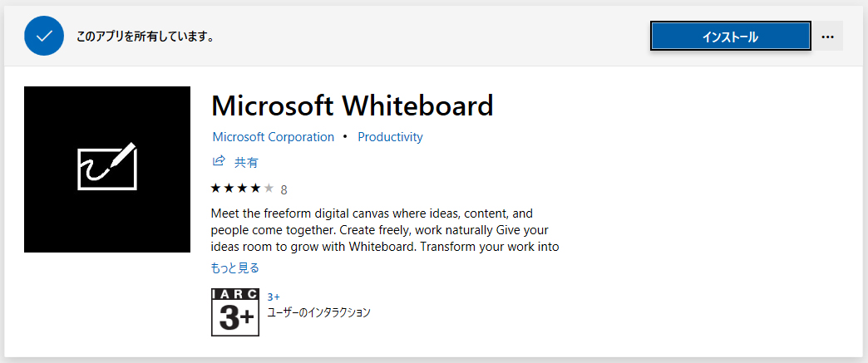This screenshot has width=868, height=363.
Task: Click the IARC 3+ rating badge
Action: (235, 312)
